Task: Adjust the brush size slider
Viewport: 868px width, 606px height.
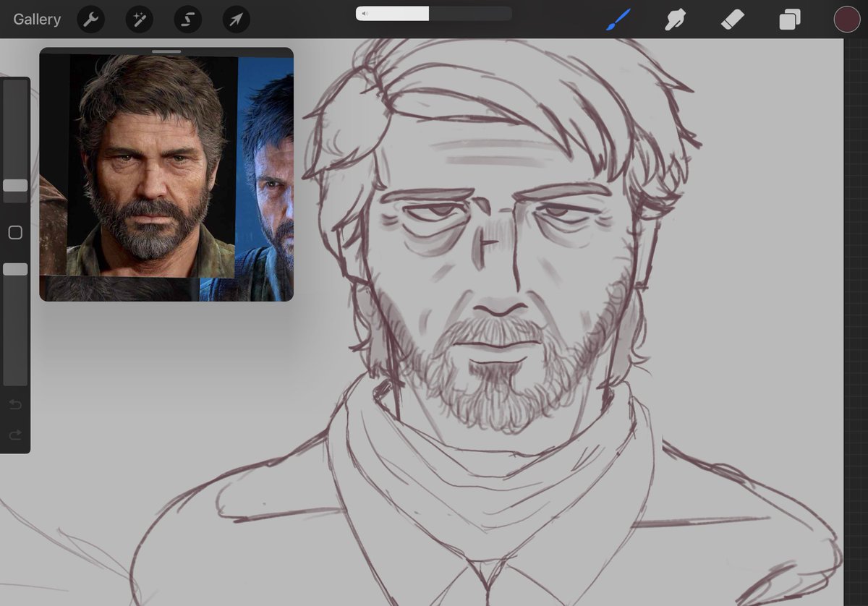Action: pyautogui.click(x=15, y=186)
